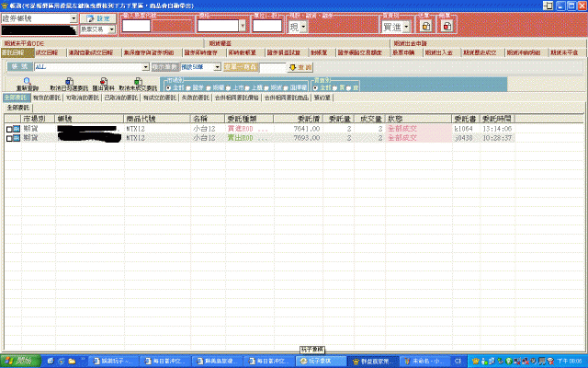Switch to the 未命名 Paint taskbar window
Screen dimensions: 588x368
pos(424,361)
